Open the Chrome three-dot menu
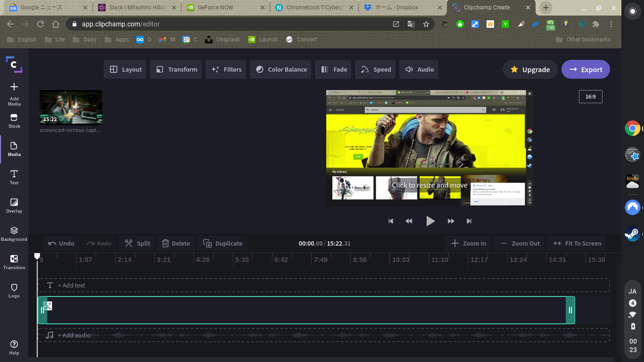644x362 pixels. tap(612, 24)
